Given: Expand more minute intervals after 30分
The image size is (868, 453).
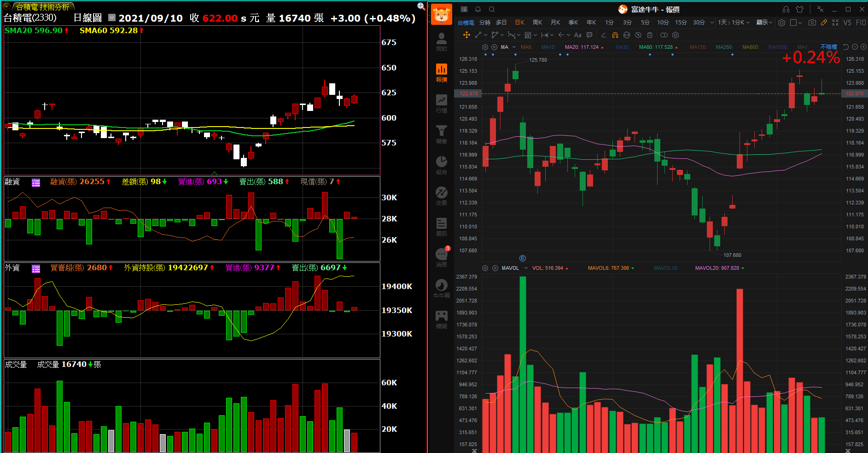Looking at the screenshot, I should click(x=712, y=23).
